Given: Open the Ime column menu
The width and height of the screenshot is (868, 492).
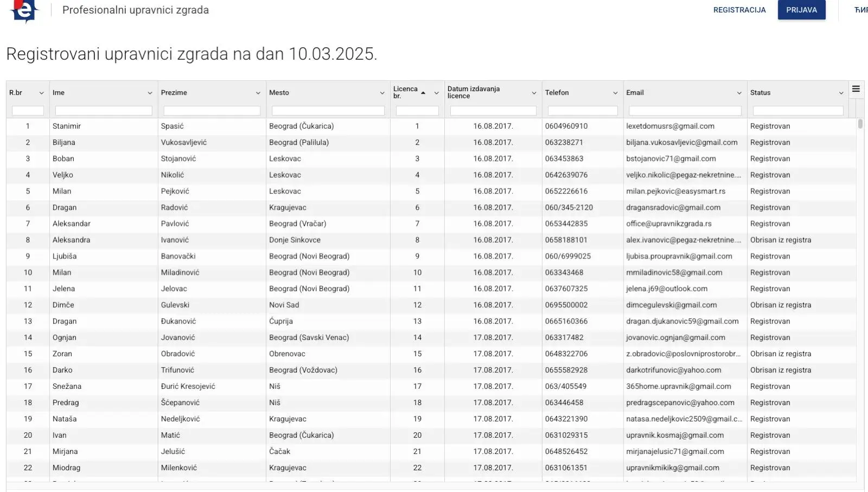Looking at the screenshot, I should (x=149, y=92).
